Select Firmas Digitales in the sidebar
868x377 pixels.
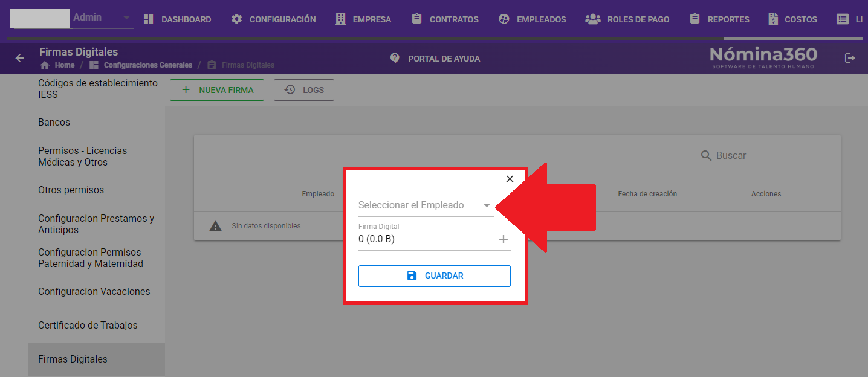pyautogui.click(x=97, y=359)
